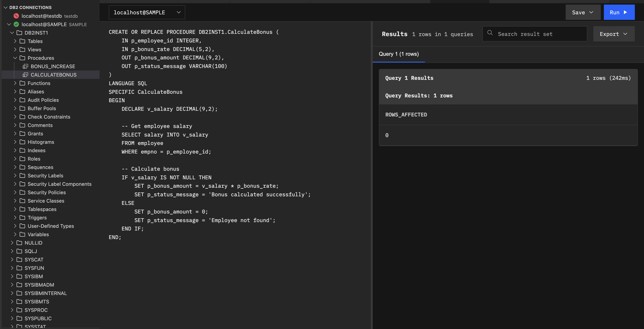Select the Views tree item

pos(34,49)
